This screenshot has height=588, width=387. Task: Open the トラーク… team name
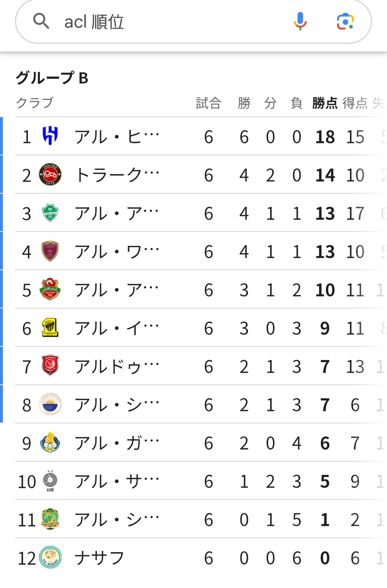[117, 175]
